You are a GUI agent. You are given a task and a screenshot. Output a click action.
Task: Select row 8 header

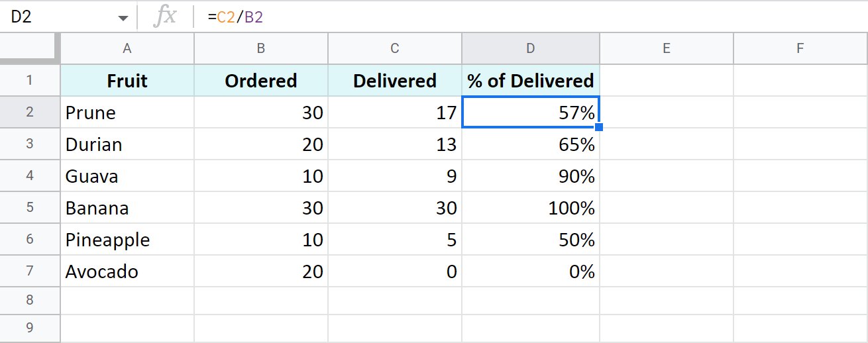pyautogui.click(x=30, y=300)
